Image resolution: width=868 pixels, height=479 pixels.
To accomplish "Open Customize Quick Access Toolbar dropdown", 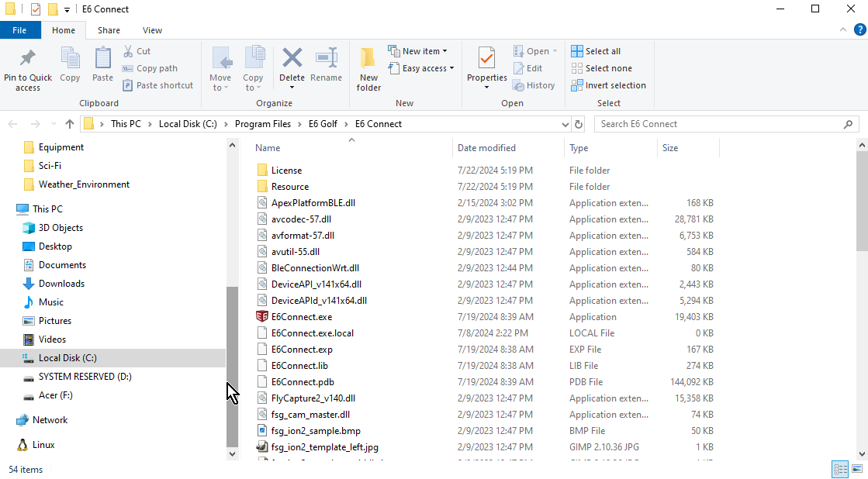I will 67,9.
